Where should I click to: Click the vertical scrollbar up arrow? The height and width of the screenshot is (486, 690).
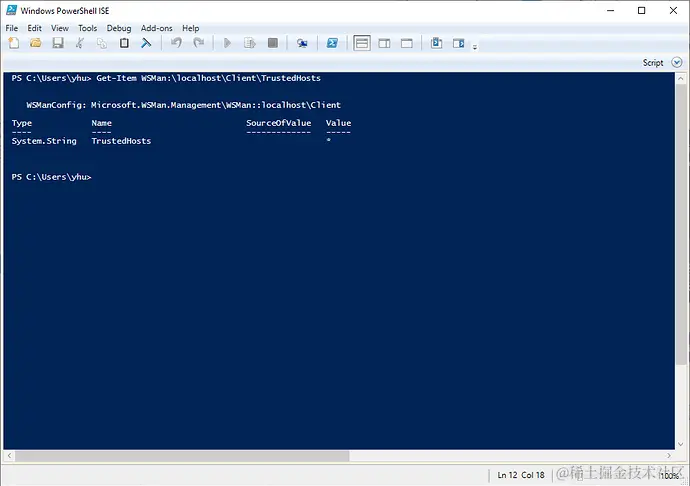681,79
